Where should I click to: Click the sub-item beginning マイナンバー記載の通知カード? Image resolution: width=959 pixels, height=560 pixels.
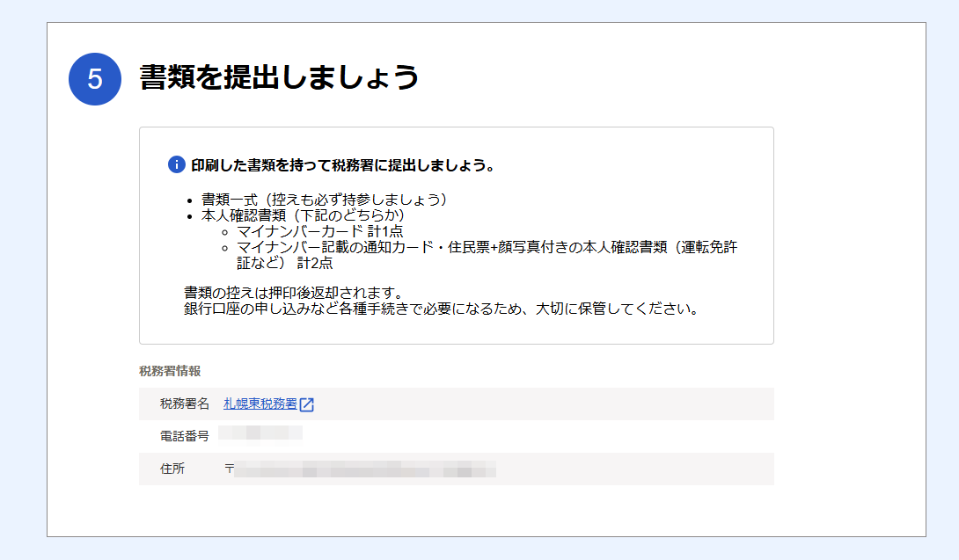pos(487,255)
